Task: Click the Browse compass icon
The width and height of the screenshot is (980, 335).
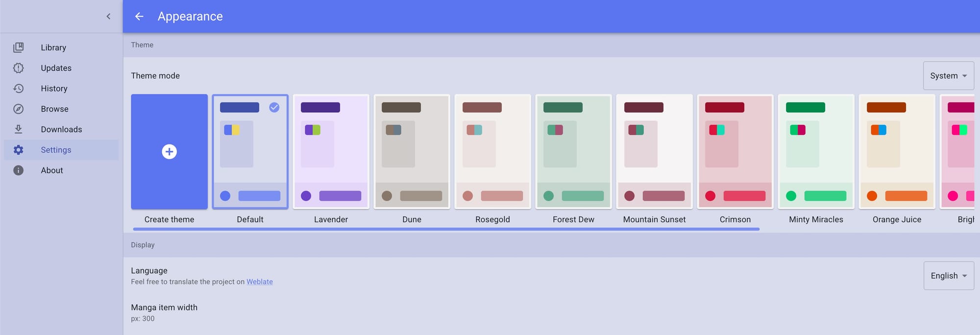Action: [x=18, y=109]
